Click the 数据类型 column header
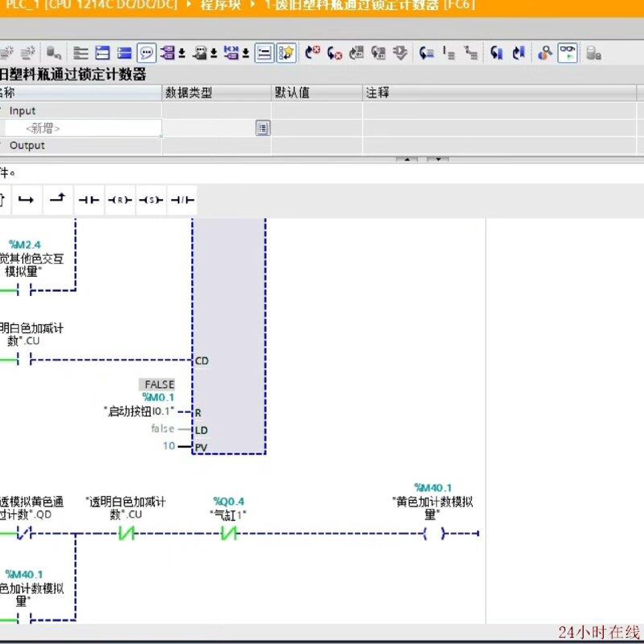Viewport: 644px width, 644px height. [217, 93]
